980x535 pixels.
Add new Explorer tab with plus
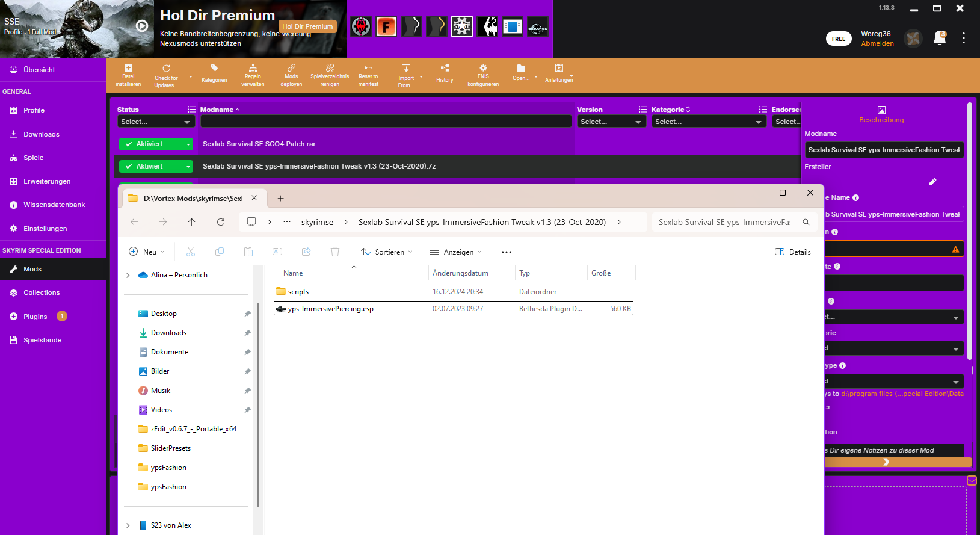(x=280, y=198)
